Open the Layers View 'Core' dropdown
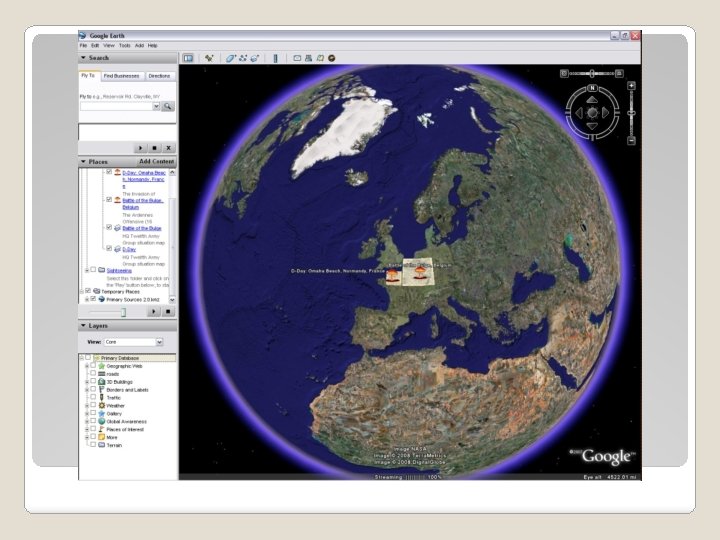The height and width of the screenshot is (540, 720). 159,342
